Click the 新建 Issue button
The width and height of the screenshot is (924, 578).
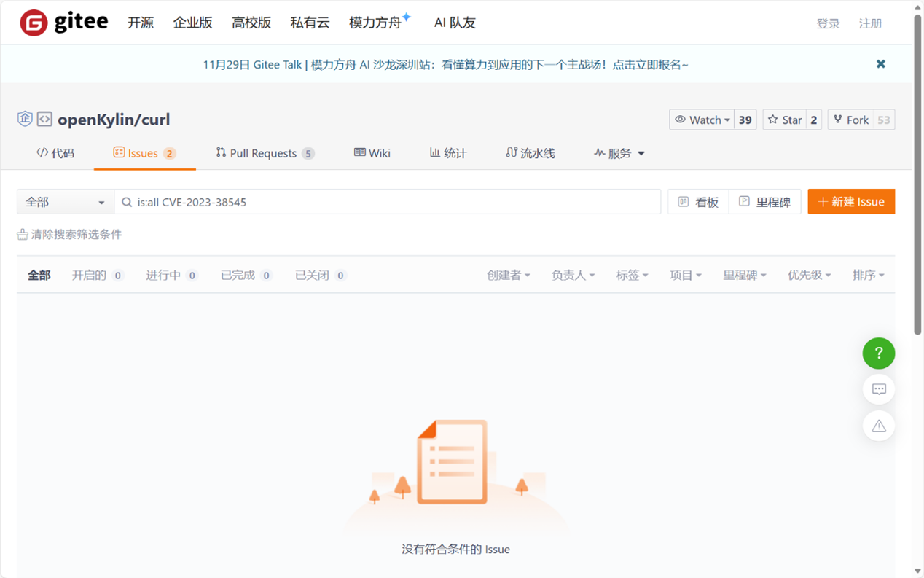coord(850,201)
